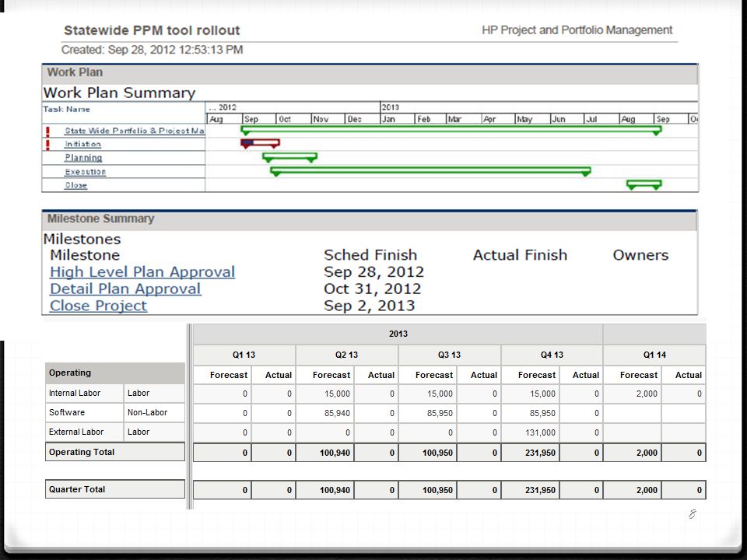The width and height of the screenshot is (747, 560).
Task: Select the Non-Labor type cell
Action: point(154,412)
